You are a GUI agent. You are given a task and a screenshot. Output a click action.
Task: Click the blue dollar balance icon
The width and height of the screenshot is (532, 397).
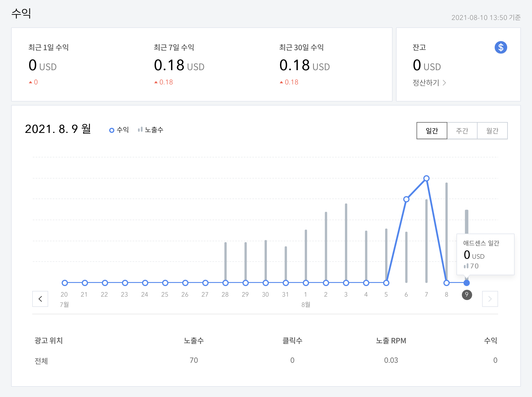tap(501, 47)
